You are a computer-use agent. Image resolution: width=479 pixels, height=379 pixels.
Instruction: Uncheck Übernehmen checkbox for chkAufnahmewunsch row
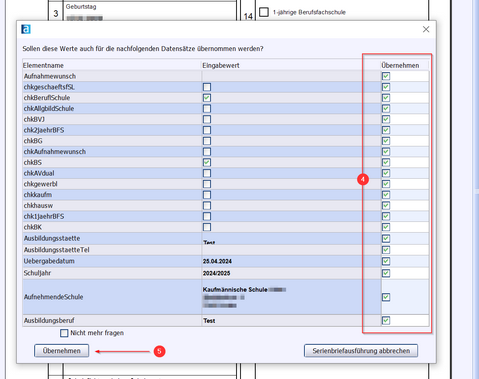[386, 152]
